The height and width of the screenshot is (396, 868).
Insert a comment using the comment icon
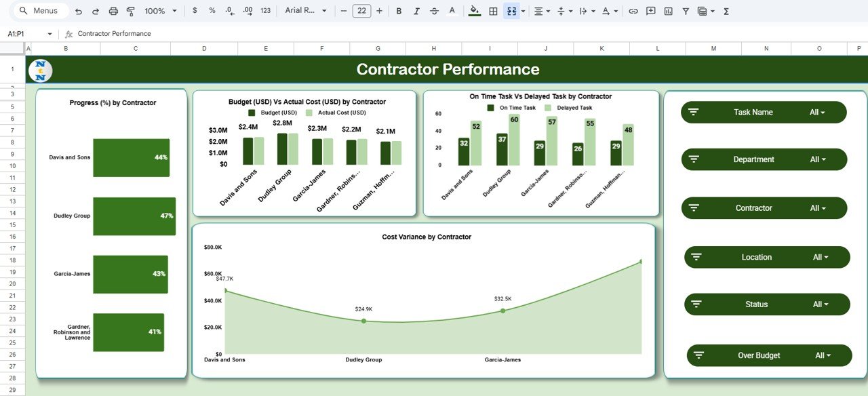click(651, 11)
